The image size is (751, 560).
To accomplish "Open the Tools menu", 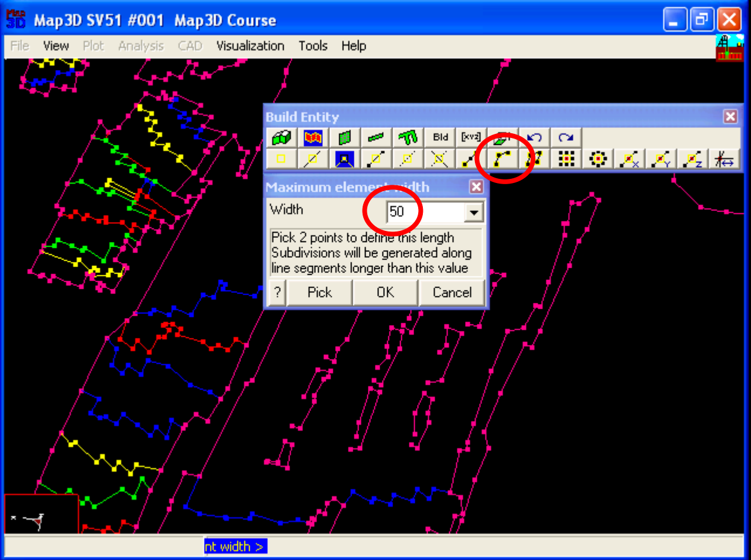I will click(313, 46).
